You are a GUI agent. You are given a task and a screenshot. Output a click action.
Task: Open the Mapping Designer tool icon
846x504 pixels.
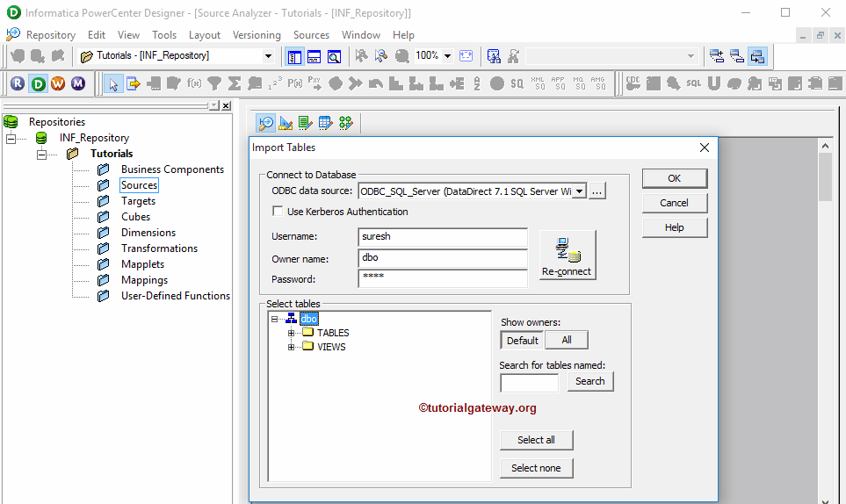tap(345, 123)
